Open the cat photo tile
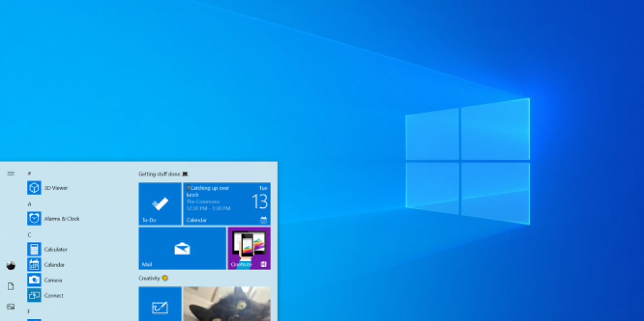 (227, 304)
